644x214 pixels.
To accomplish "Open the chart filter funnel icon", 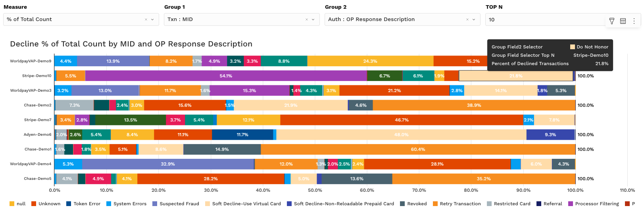I will (x=612, y=21).
